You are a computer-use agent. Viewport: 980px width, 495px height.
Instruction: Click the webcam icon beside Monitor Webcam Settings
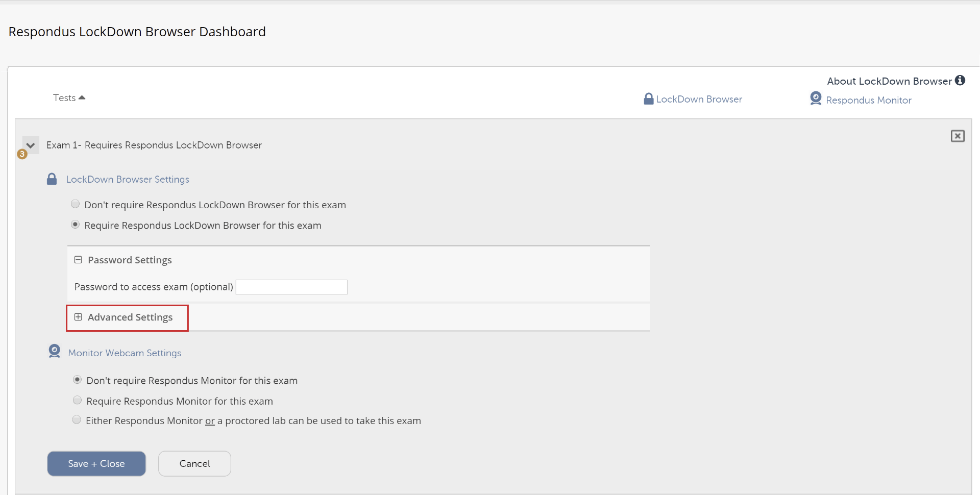[x=54, y=351]
